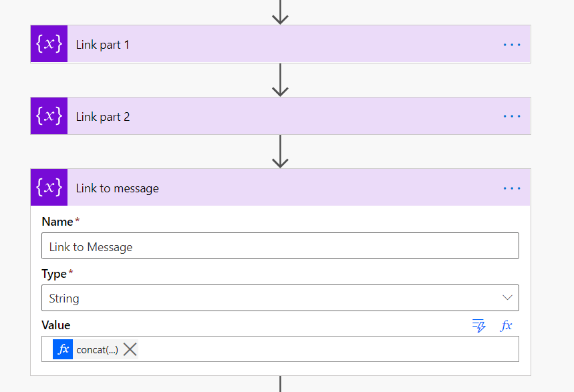
Task: Click the Link part 1 variable icon
Action: click(x=49, y=44)
